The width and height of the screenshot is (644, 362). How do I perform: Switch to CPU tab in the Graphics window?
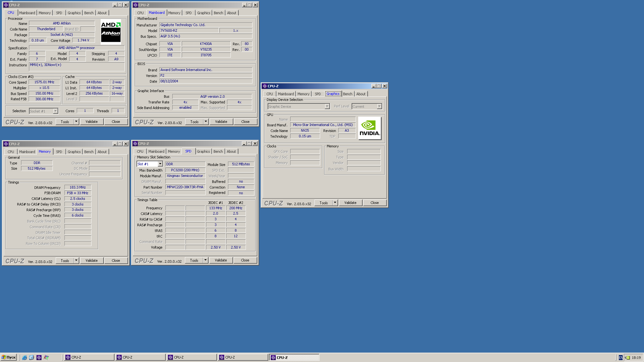[270, 94]
